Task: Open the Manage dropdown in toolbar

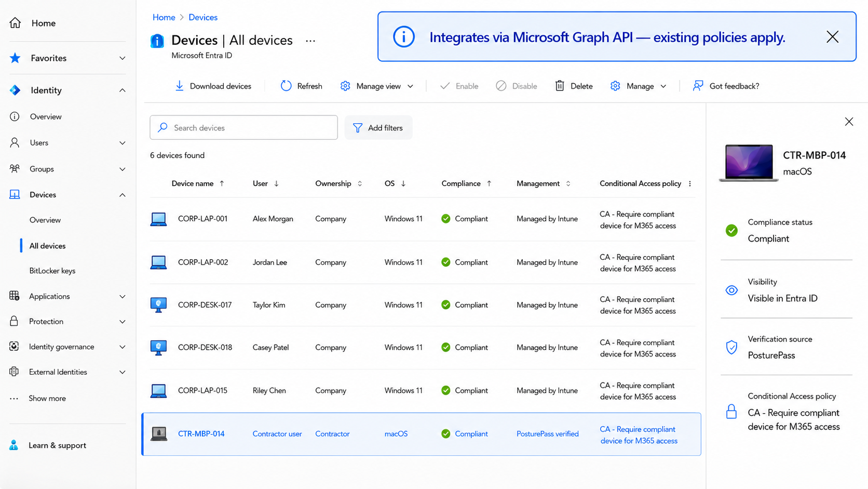Action: (639, 86)
